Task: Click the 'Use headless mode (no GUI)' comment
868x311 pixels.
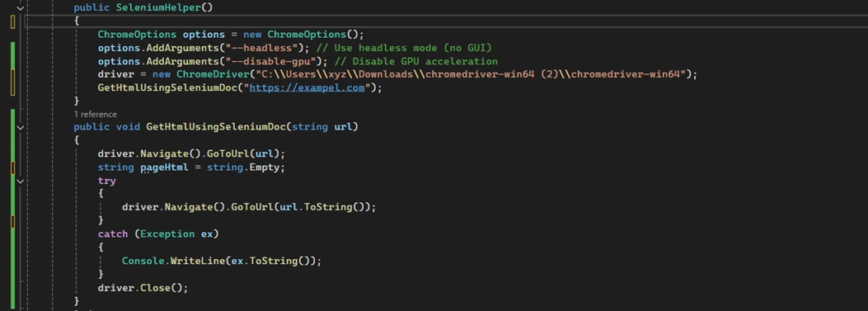Action: click(405, 48)
